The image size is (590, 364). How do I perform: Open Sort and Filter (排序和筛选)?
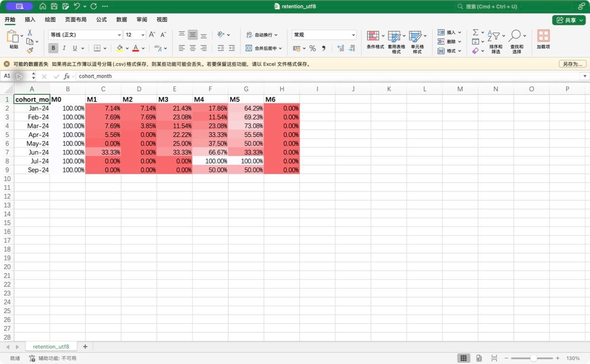click(496, 42)
